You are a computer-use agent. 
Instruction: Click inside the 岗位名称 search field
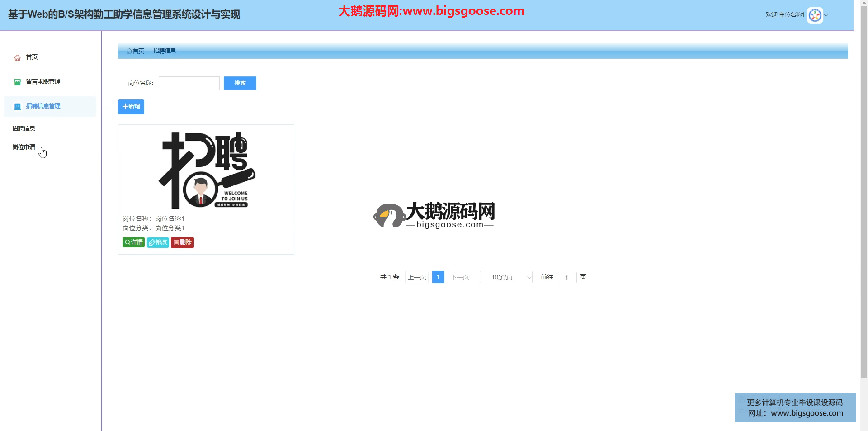pyautogui.click(x=189, y=83)
